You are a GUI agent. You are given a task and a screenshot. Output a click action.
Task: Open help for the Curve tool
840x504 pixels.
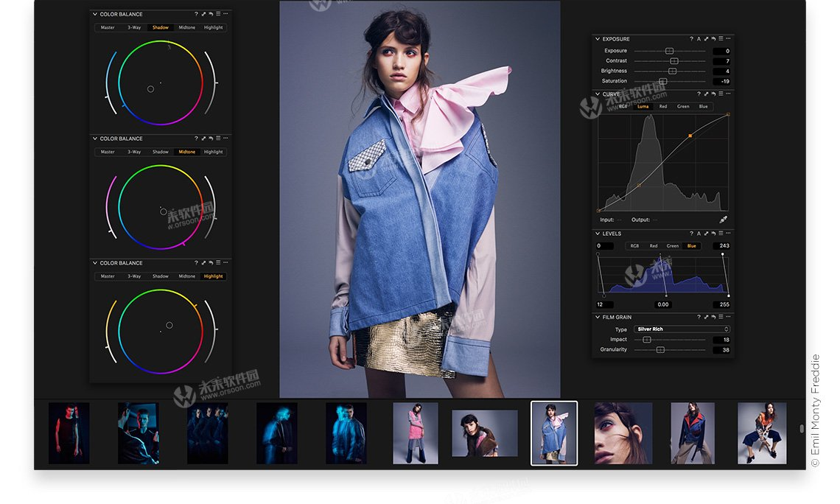tap(699, 94)
